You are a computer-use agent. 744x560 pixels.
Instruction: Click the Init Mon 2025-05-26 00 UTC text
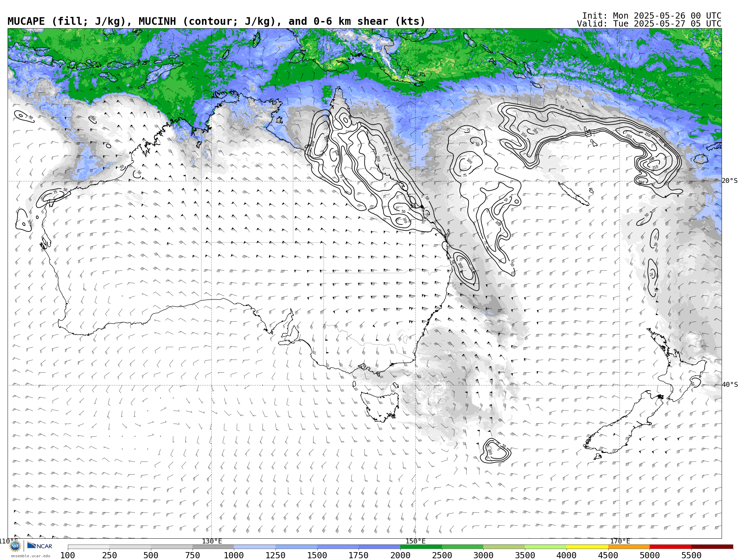click(x=652, y=16)
